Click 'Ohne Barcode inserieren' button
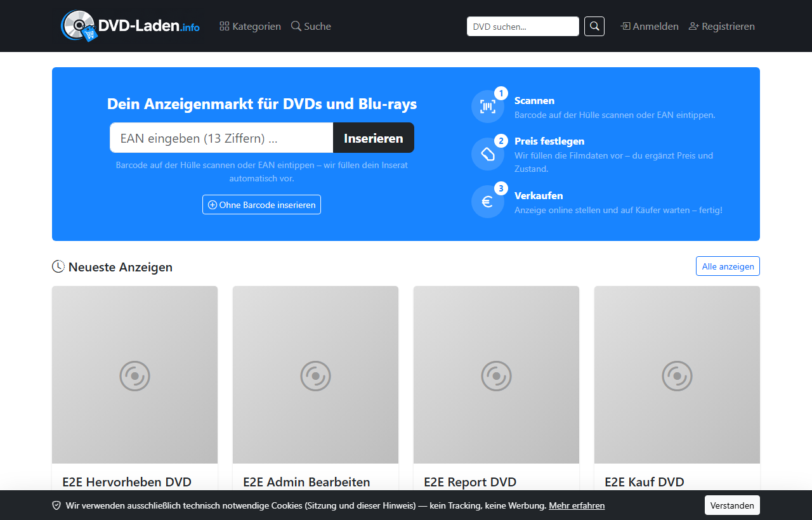This screenshot has width=812, height=520. (x=261, y=205)
